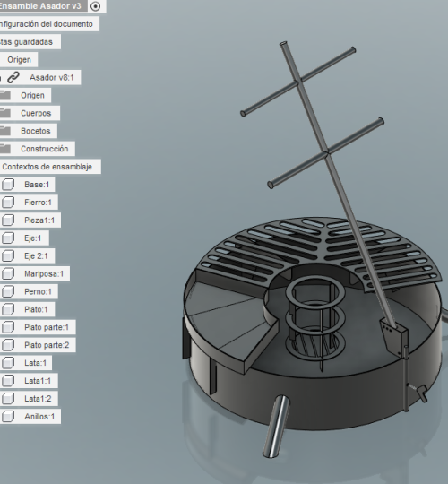Click the folder icon of Origen under Asador
This screenshot has width=448, height=484.
pyautogui.click(x=5, y=95)
